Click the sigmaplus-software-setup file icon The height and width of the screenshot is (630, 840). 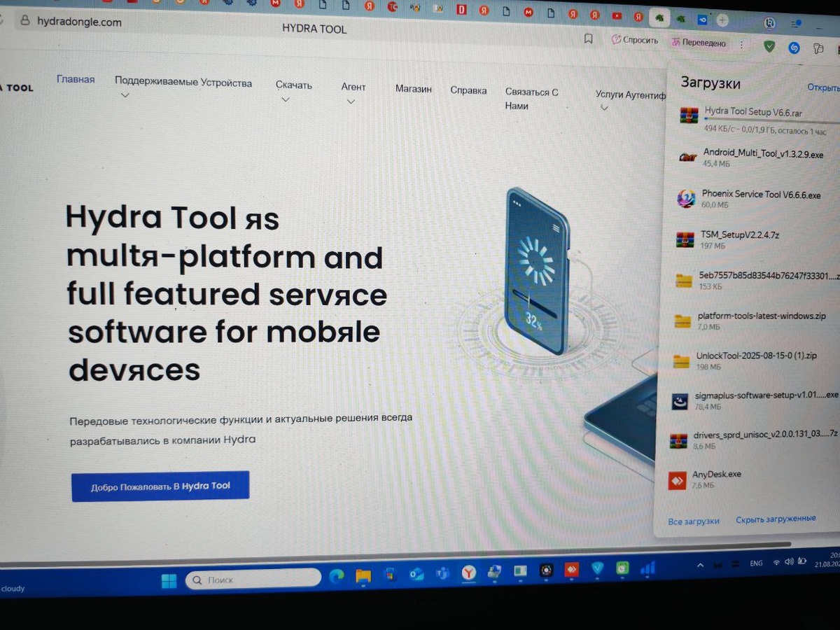coord(680,401)
